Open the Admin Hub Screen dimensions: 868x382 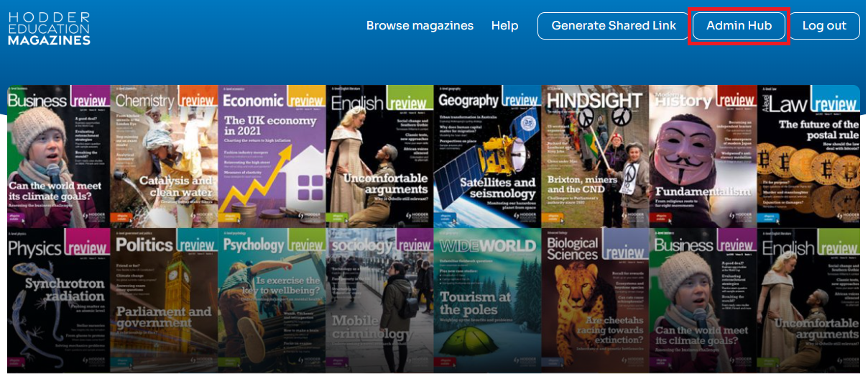pos(739,26)
